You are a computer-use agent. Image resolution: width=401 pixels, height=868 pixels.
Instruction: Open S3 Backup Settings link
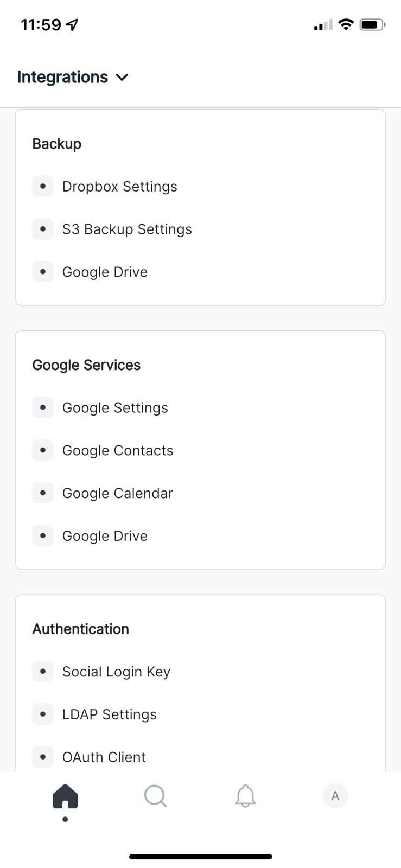[x=127, y=229]
